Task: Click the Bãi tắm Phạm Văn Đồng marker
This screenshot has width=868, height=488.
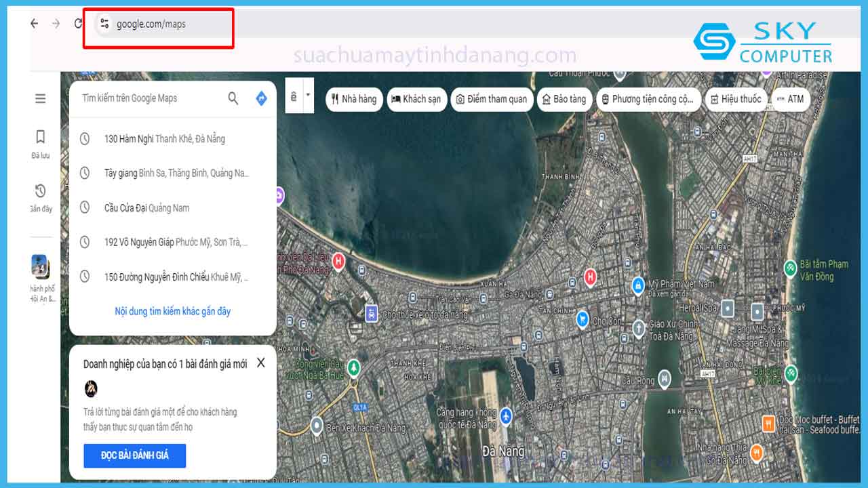Action: (790, 268)
